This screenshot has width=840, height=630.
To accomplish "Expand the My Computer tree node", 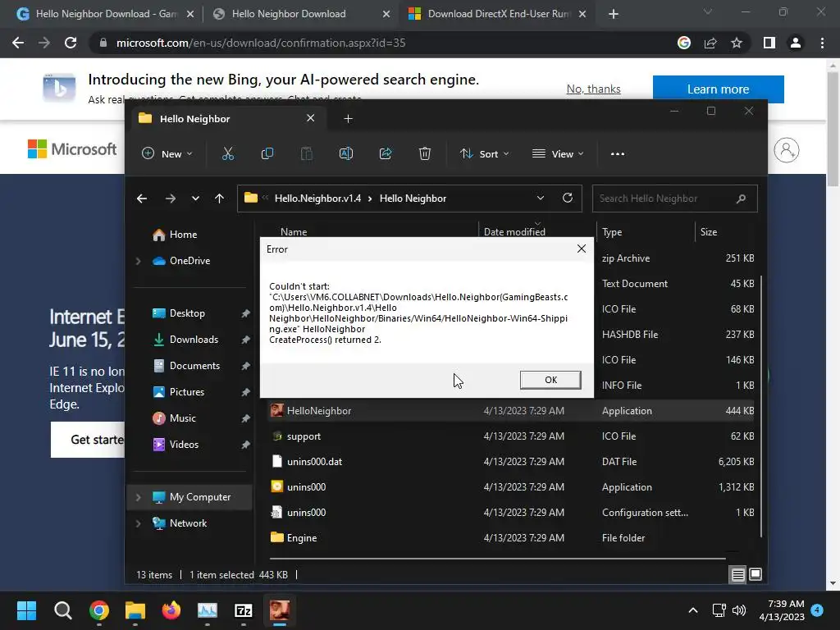I will click(138, 497).
